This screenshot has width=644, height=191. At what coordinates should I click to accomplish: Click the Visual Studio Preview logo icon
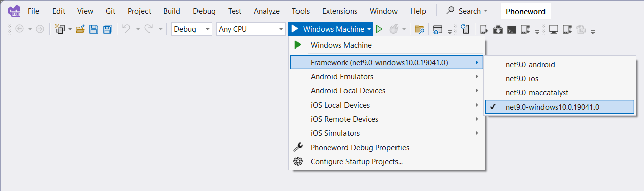coord(14,11)
